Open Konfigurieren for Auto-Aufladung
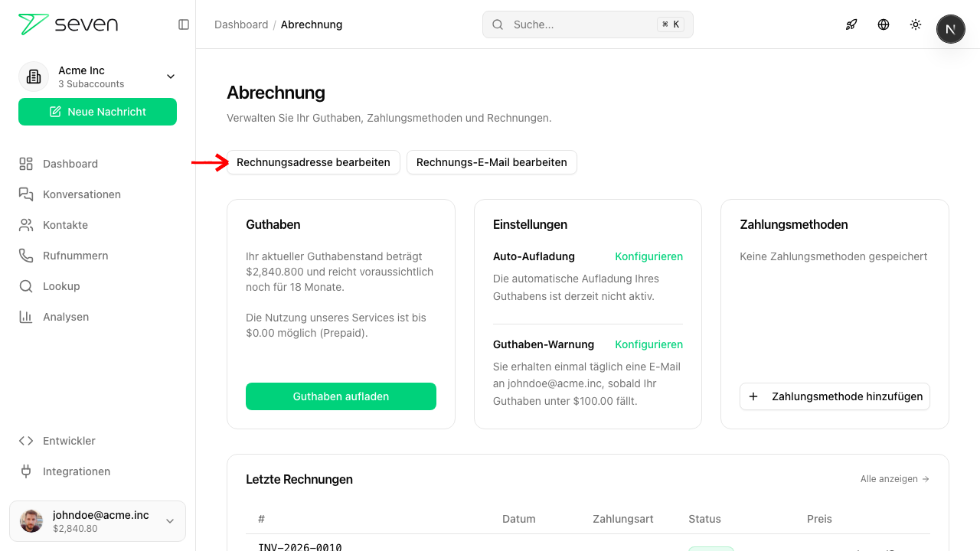Screen dimensions: 980x551 coord(648,256)
